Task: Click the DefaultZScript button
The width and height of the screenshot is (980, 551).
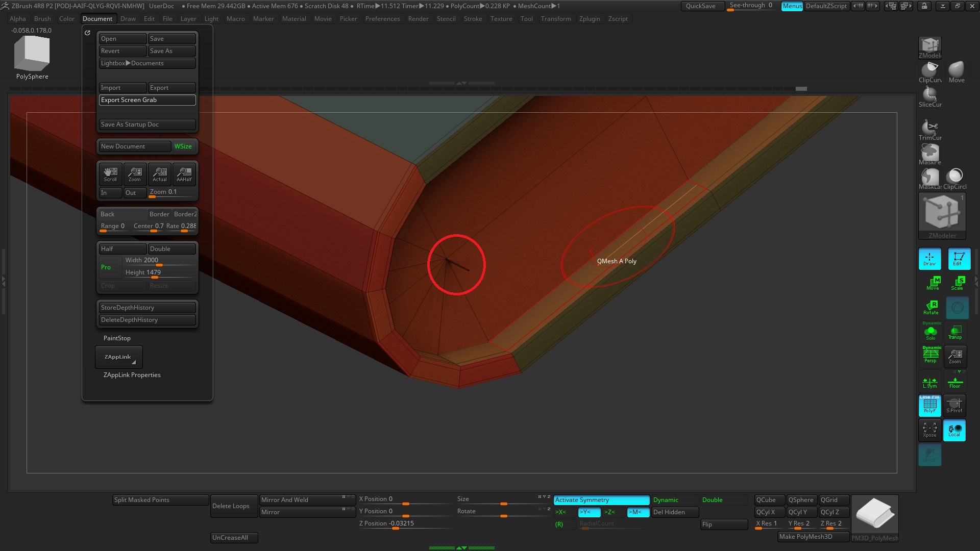Action: click(826, 6)
